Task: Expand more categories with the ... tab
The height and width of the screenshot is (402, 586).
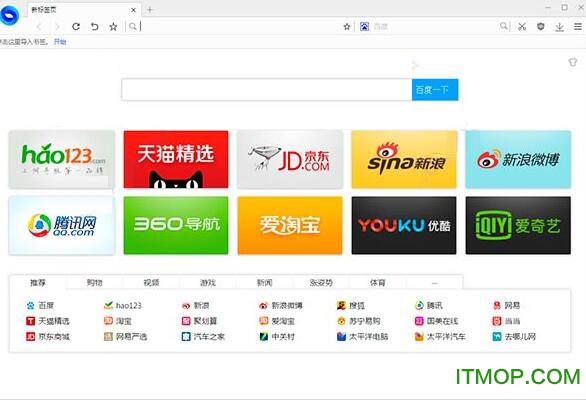Action: (x=434, y=283)
